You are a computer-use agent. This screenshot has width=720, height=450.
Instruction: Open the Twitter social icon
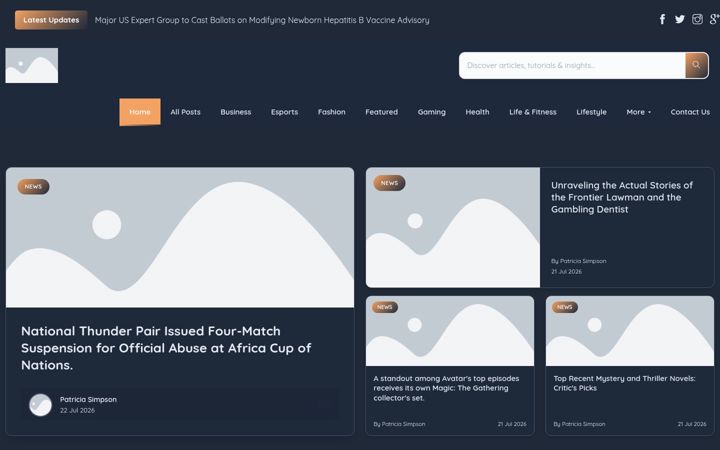(x=680, y=19)
